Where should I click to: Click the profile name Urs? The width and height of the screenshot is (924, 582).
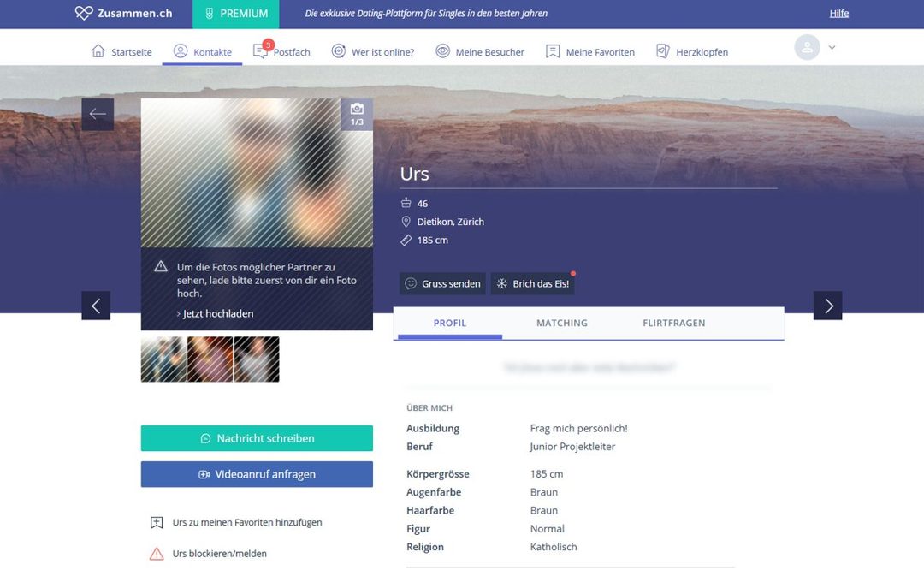414,174
